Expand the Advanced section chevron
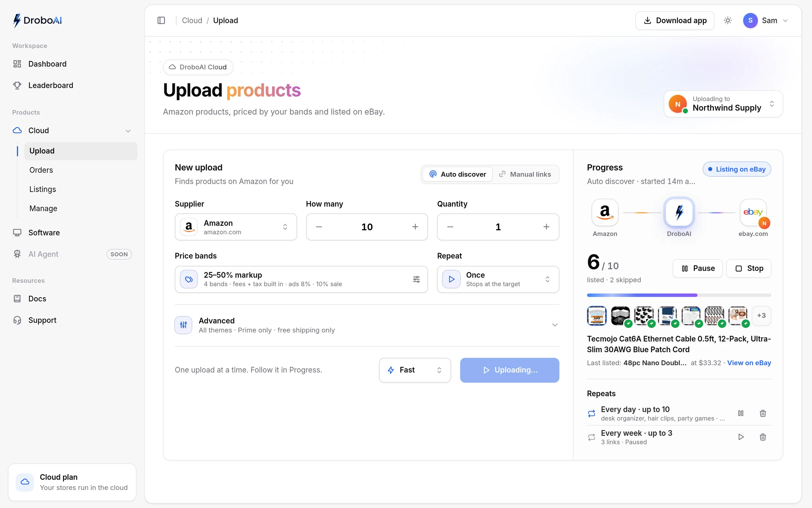Image resolution: width=812 pixels, height=508 pixels. coord(555,325)
